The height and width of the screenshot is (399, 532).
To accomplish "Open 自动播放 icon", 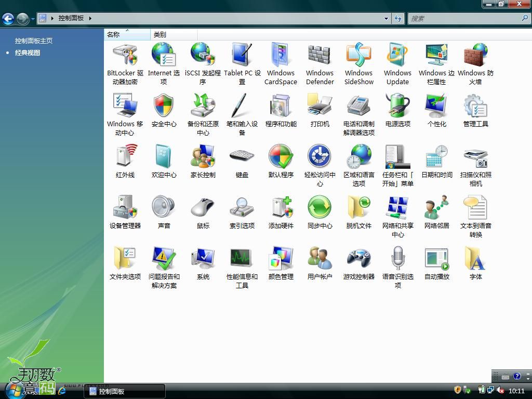I will (436, 259).
